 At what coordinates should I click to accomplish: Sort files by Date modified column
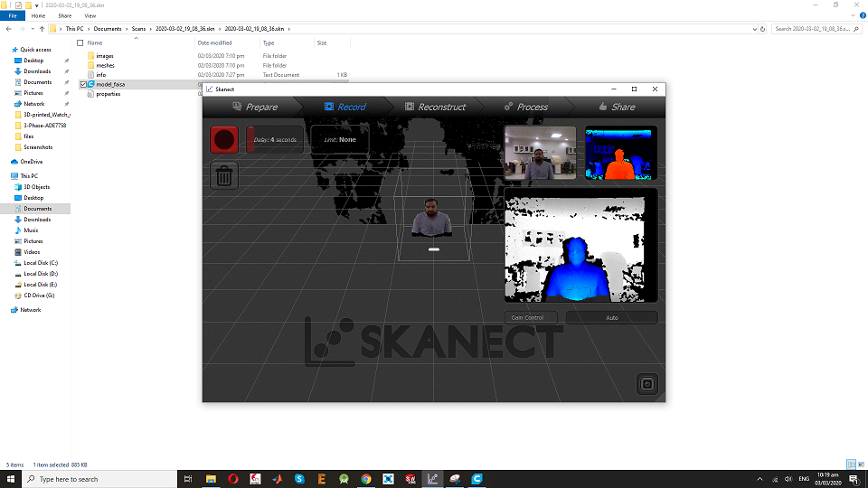tap(215, 42)
